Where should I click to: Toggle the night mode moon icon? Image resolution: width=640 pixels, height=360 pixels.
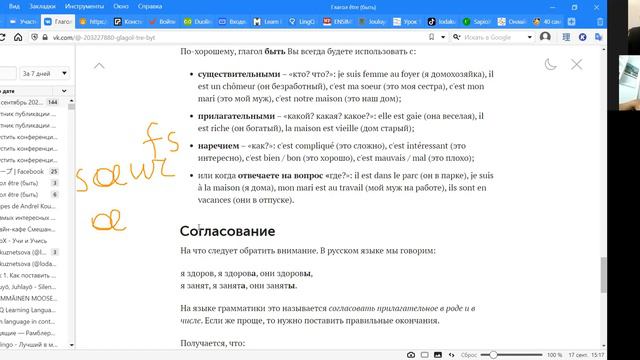[x=550, y=64]
